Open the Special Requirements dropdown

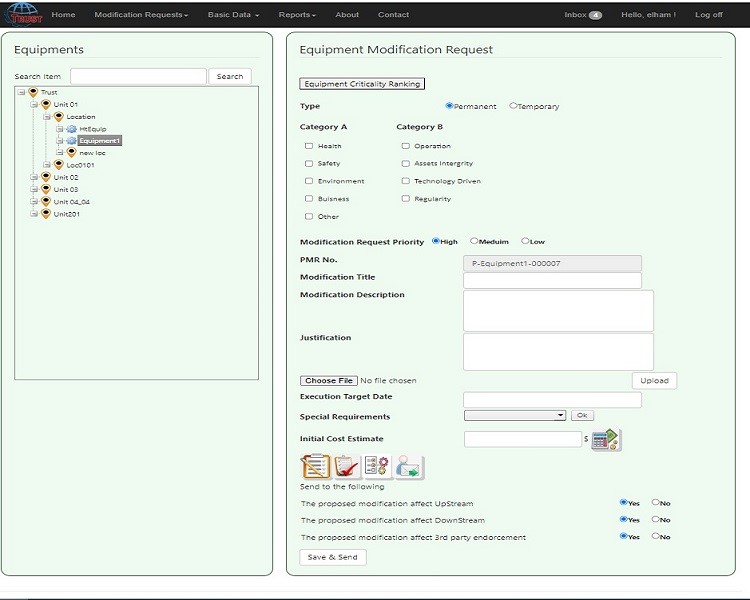pos(515,415)
